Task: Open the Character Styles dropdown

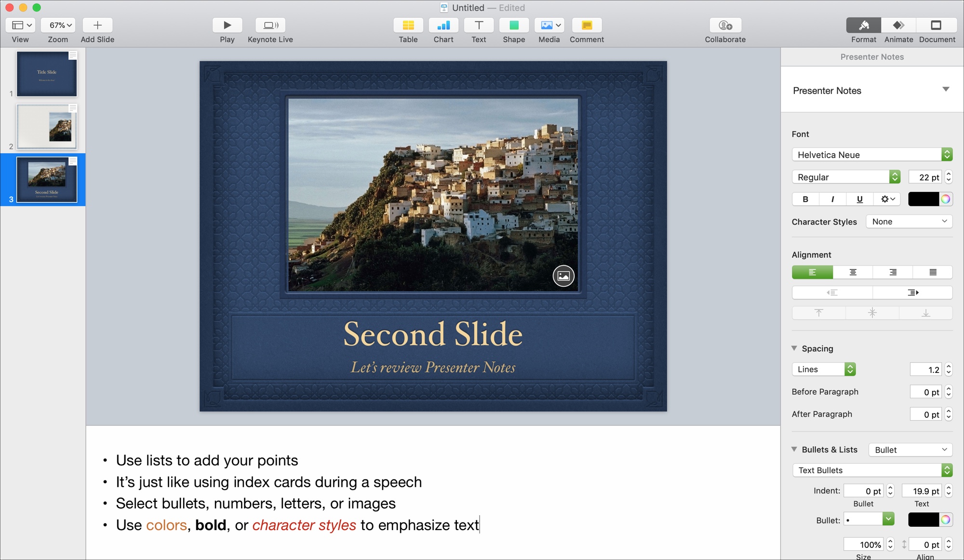Action: 910,221
